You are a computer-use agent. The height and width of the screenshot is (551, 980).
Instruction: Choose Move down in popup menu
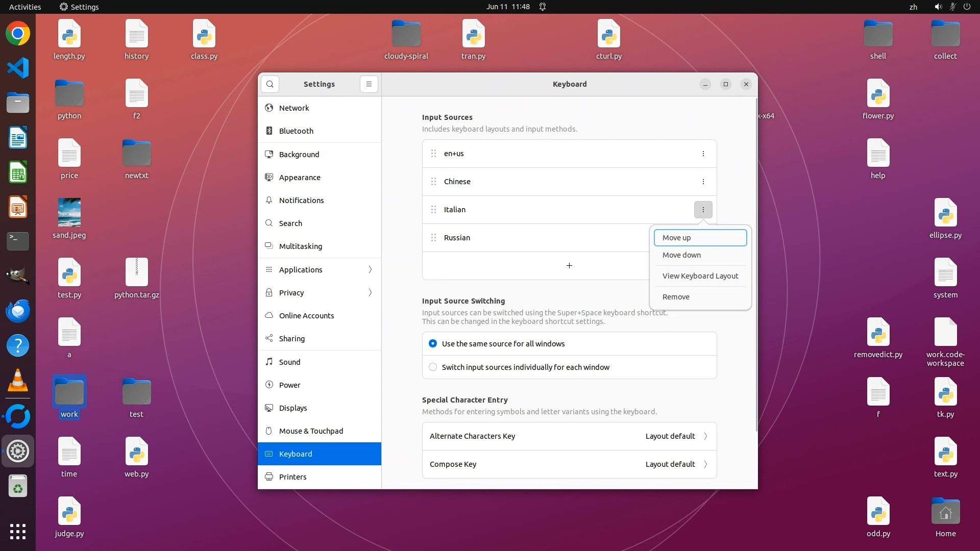(x=681, y=255)
